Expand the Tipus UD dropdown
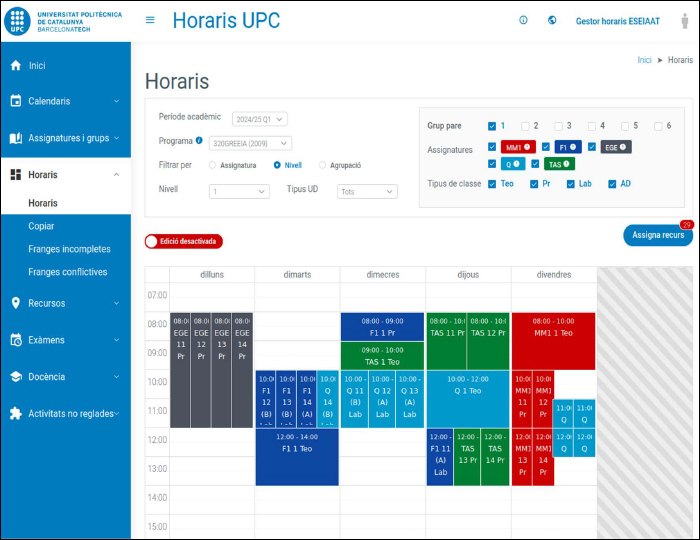This screenshot has width=700, height=540. pos(366,191)
